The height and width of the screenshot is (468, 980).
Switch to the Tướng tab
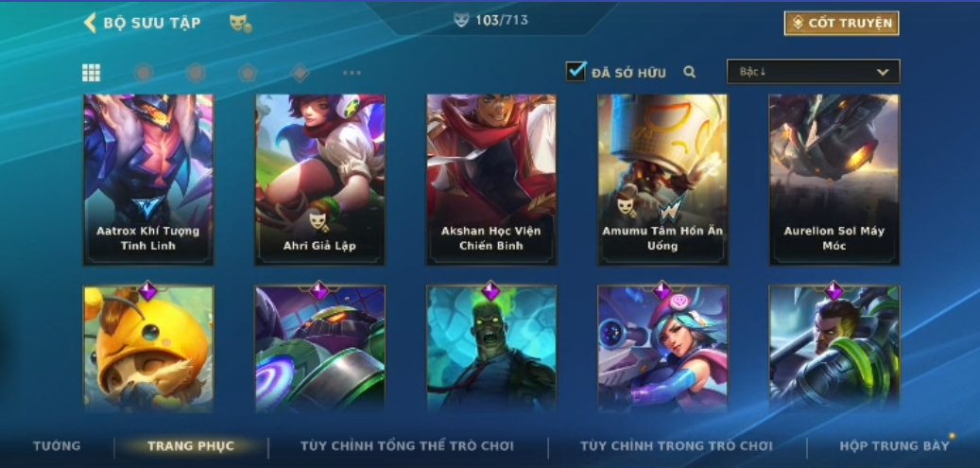(57, 446)
